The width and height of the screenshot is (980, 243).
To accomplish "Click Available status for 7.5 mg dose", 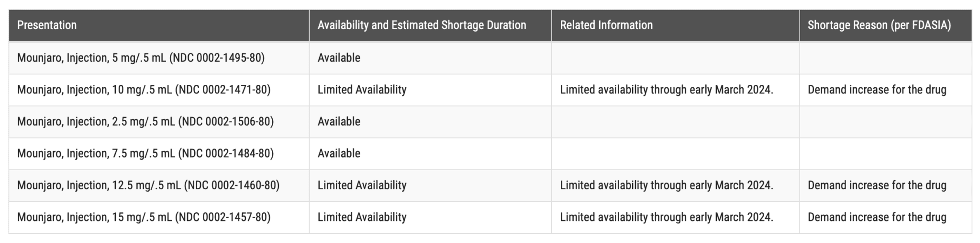I will (339, 154).
